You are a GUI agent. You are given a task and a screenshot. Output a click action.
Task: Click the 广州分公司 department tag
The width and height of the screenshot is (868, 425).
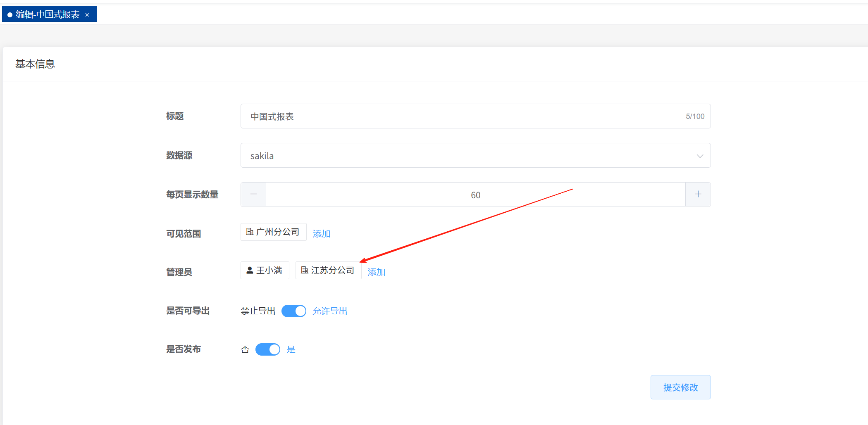click(x=277, y=232)
